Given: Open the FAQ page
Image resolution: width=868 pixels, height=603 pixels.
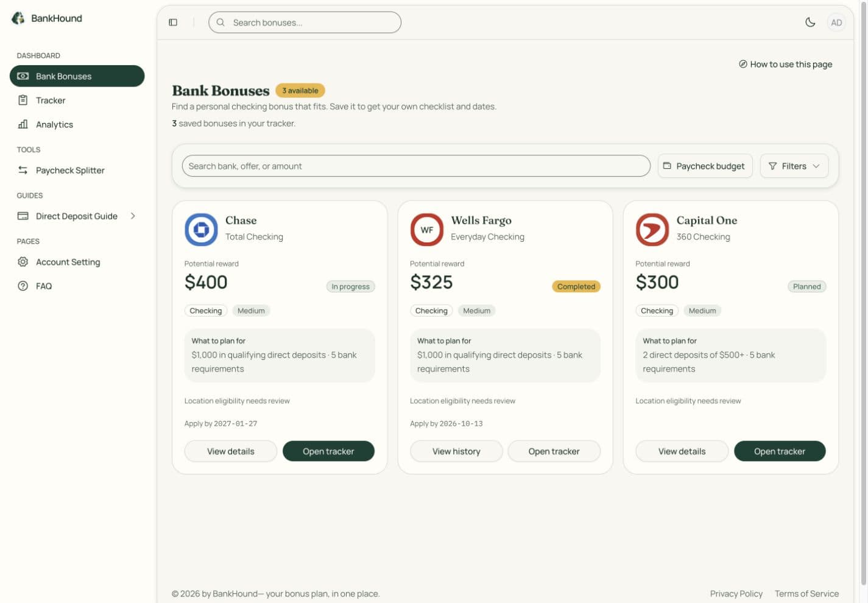Looking at the screenshot, I should 77,286.
